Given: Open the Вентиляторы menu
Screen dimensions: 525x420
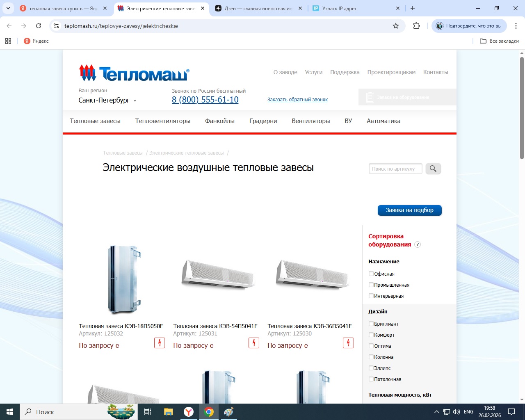Looking at the screenshot, I should (311, 121).
